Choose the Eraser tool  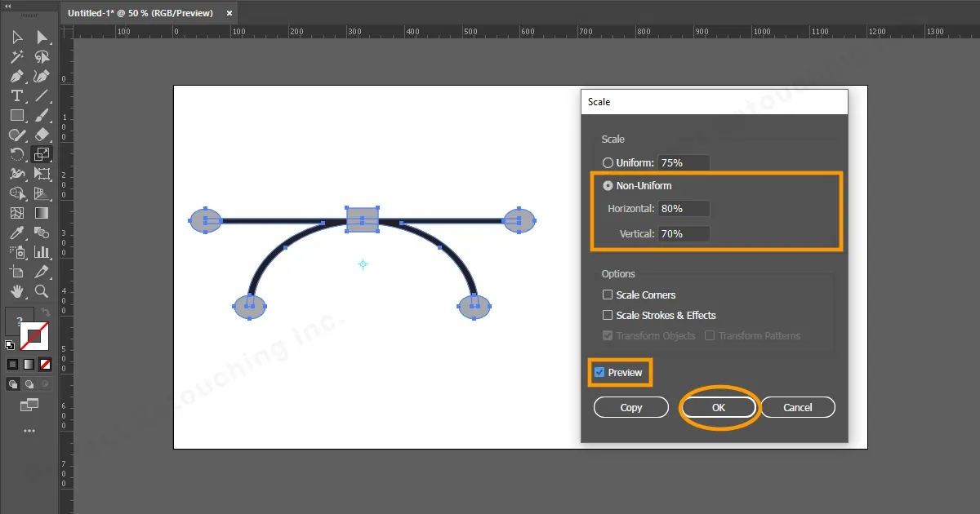[x=42, y=135]
